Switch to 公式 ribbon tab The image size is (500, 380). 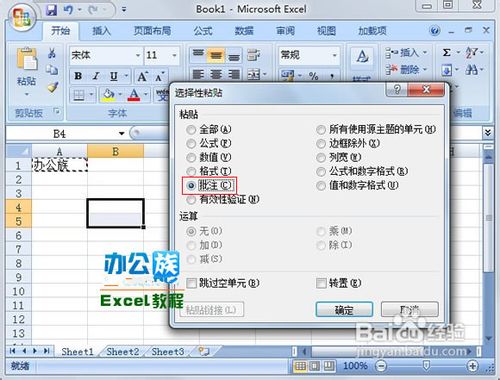pyautogui.click(x=203, y=31)
